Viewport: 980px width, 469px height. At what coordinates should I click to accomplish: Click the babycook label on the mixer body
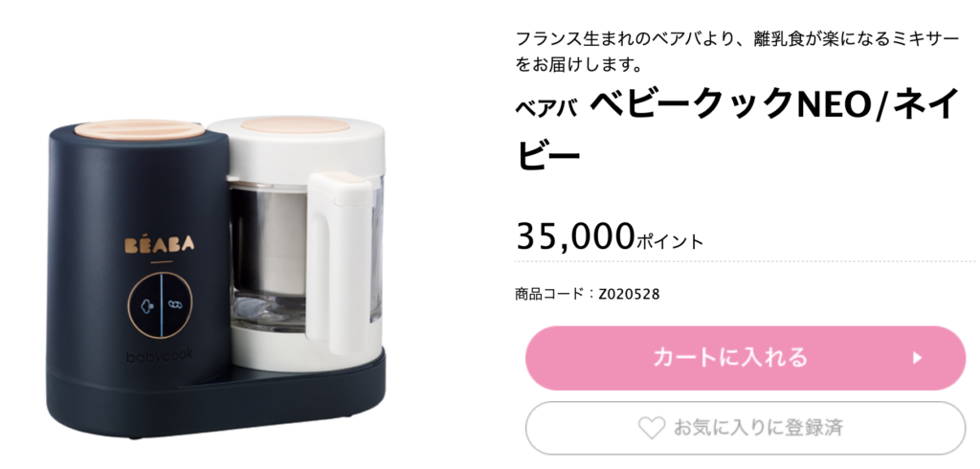160,356
